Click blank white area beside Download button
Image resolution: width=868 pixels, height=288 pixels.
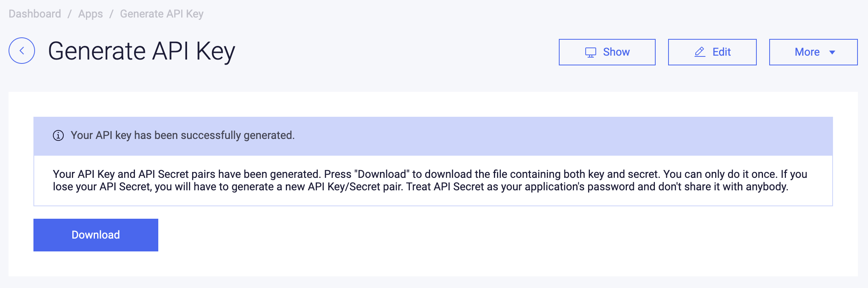(494, 235)
